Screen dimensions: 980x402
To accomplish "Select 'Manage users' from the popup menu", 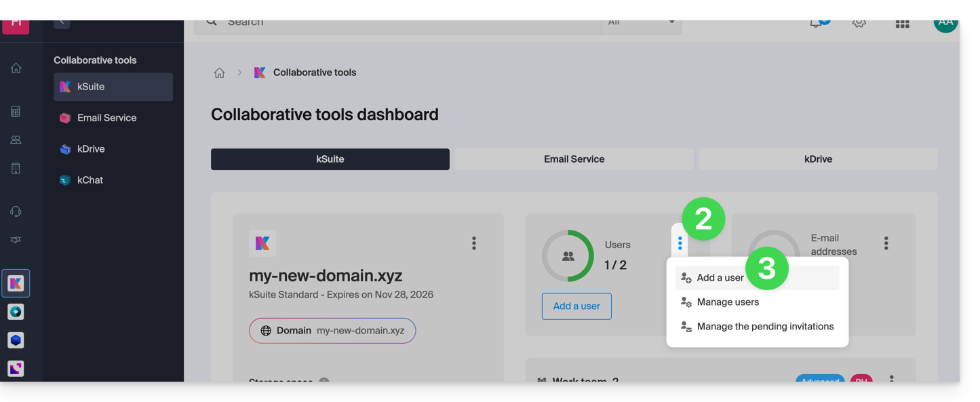I will pyautogui.click(x=728, y=302).
